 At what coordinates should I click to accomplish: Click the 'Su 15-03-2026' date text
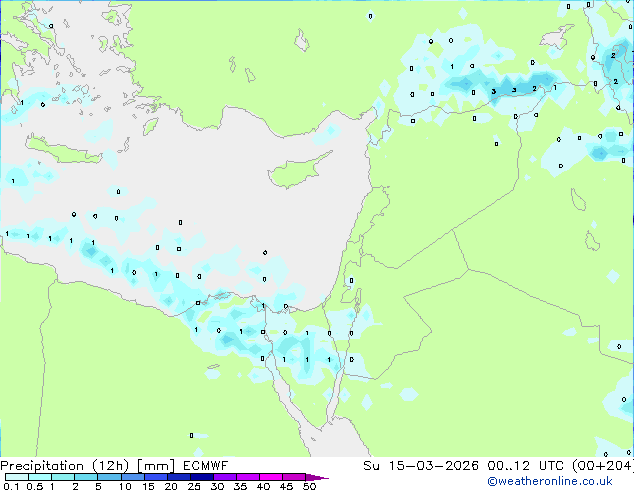[x=421, y=466]
